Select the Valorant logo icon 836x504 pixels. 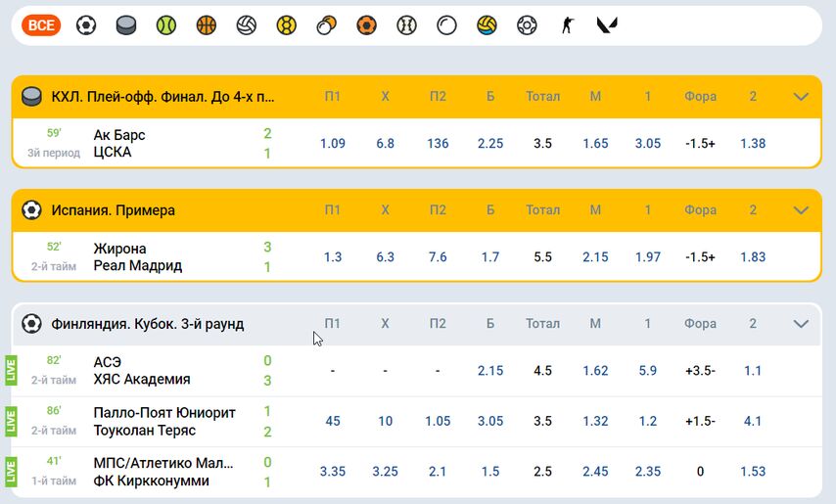(607, 25)
